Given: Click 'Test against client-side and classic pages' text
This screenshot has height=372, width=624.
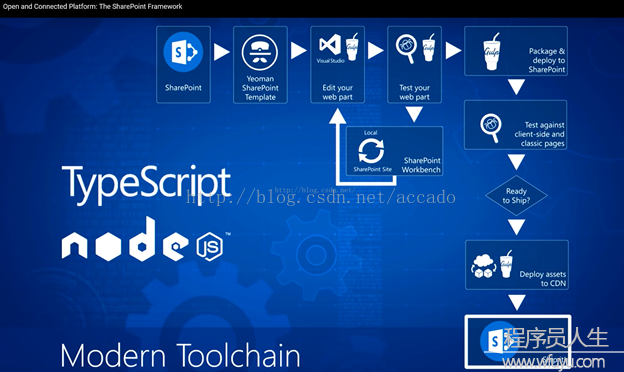Looking at the screenshot, I should click(539, 134).
